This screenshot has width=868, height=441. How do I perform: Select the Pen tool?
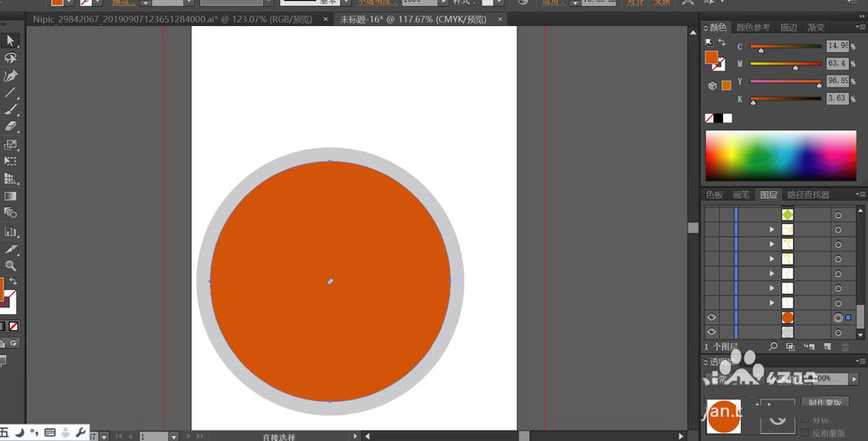pos(10,76)
